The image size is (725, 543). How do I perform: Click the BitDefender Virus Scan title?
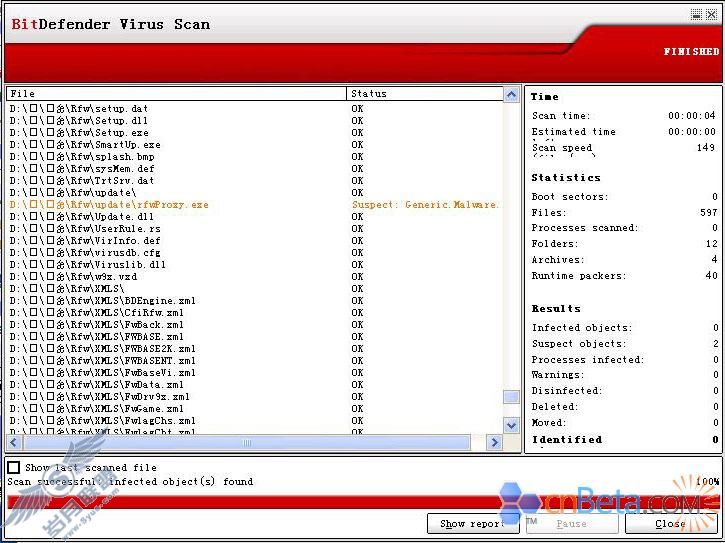[x=111, y=24]
